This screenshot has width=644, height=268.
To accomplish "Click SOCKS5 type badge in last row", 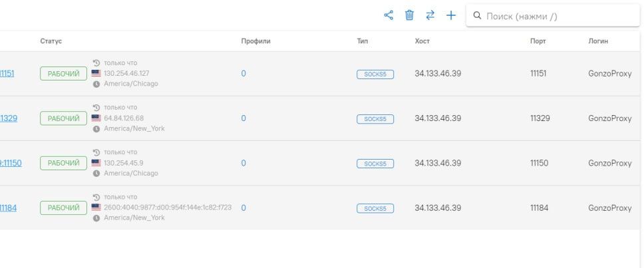I will click(x=375, y=209).
